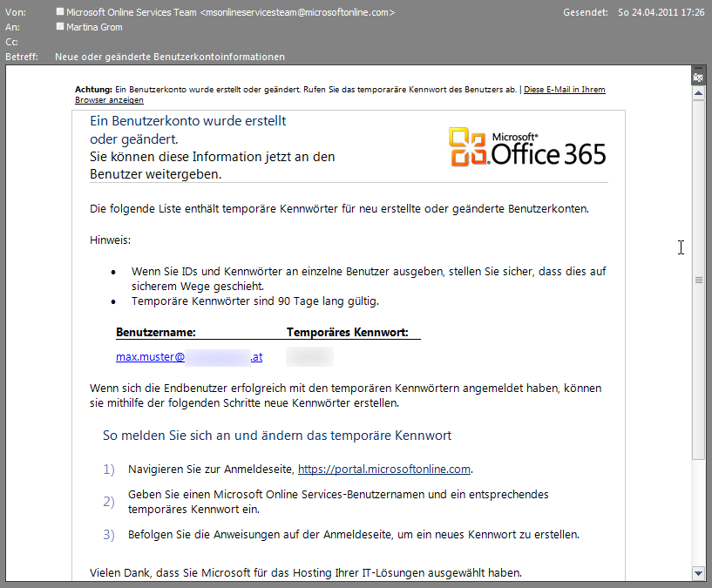Open 'Diese E-Mail in Ihrem' browser link
The width and height of the screenshot is (712, 588).
point(565,90)
